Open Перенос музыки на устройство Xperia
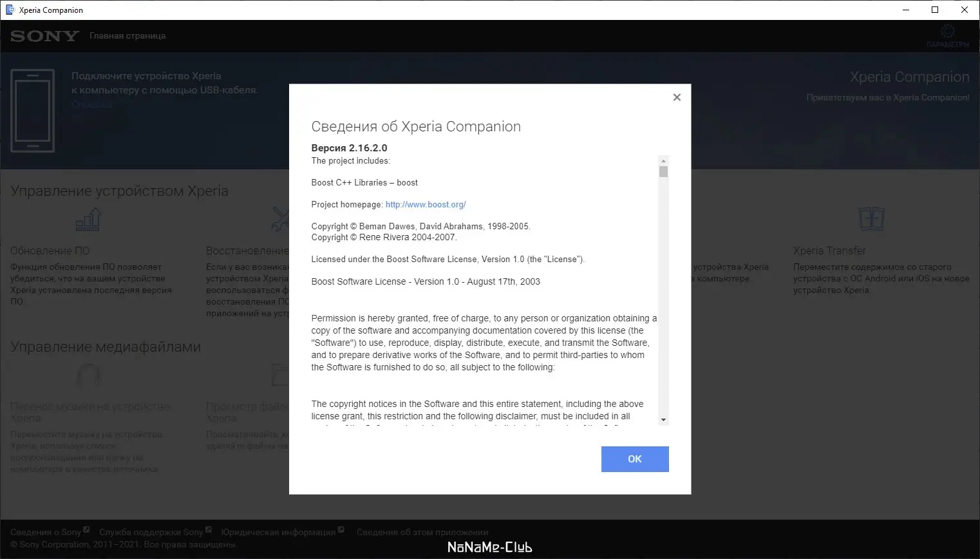The image size is (980, 559). pyautogui.click(x=91, y=412)
